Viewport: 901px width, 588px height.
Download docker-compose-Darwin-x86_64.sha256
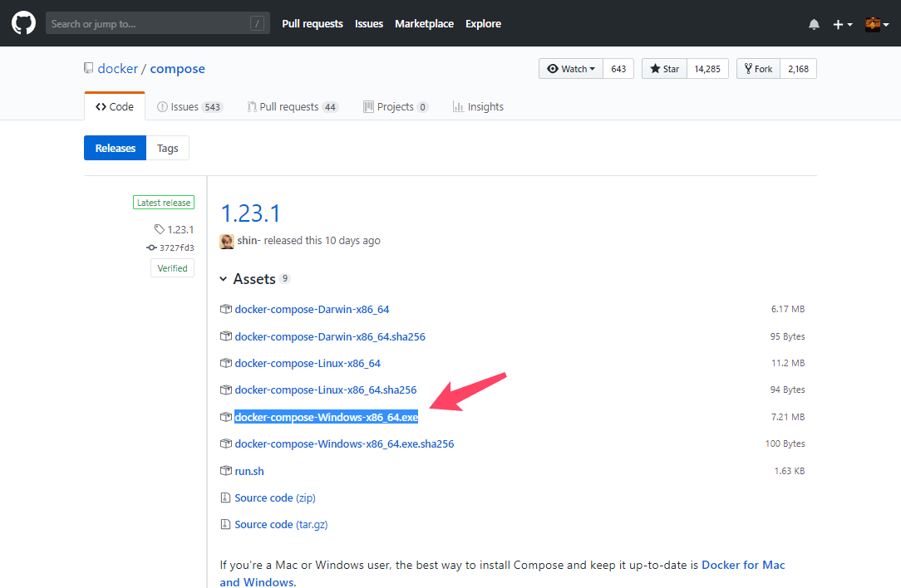(x=330, y=337)
